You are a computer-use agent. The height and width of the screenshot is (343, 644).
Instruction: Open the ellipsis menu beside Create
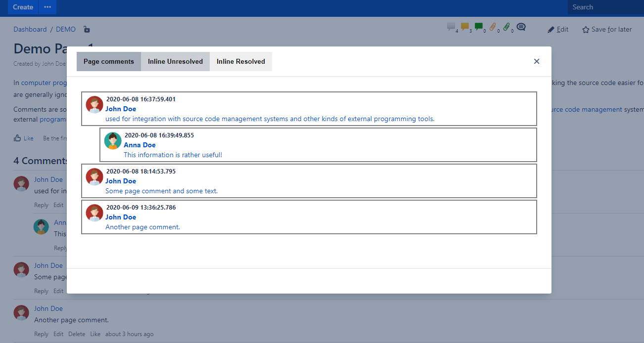[47, 7]
